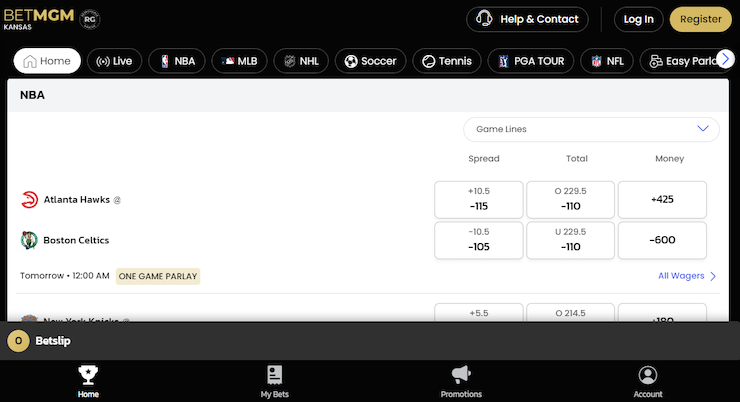The height and width of the screenshot is (402, 740).
Task: Click the RG responsible gaming badge
Action: point(89,19)
